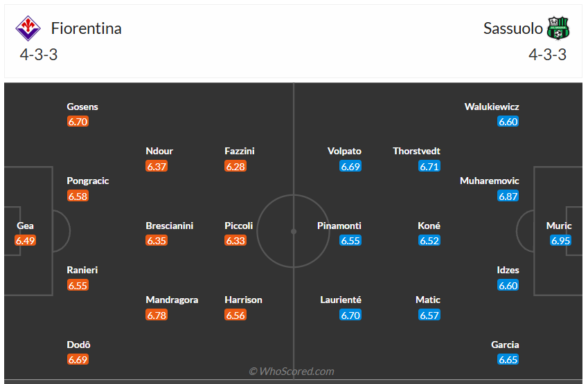
Task: Click player name Muharemovic
Action: click(489, 181)
